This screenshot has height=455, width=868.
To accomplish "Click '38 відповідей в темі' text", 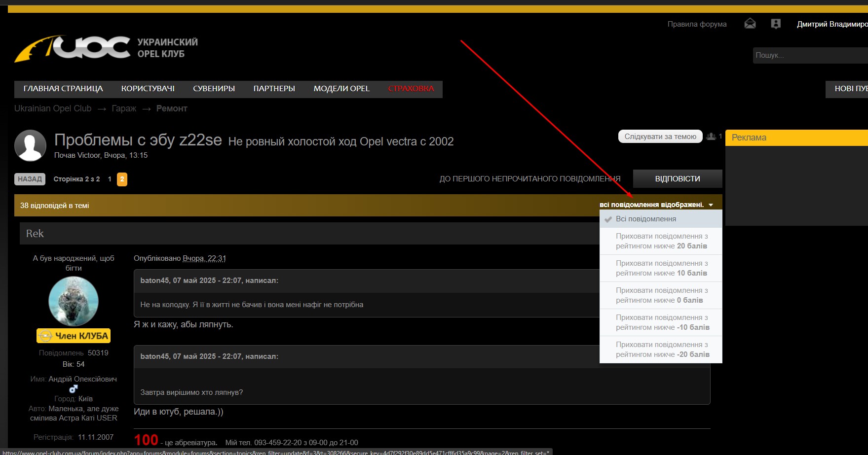I will [x=55, y=206].
